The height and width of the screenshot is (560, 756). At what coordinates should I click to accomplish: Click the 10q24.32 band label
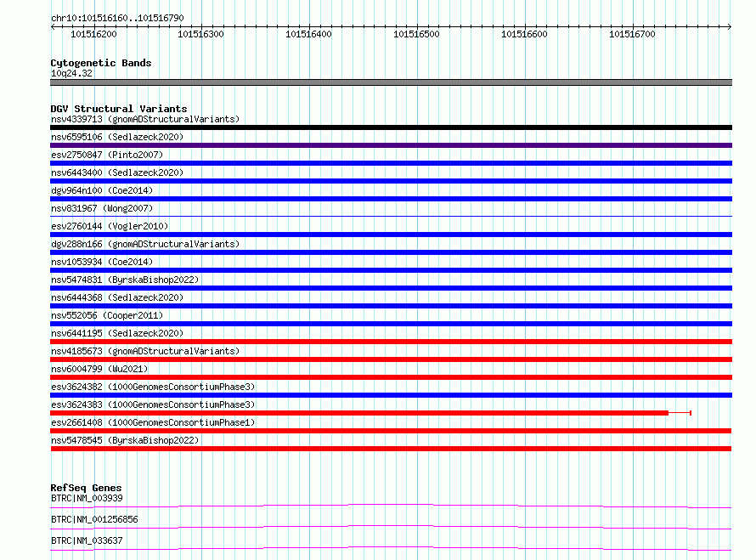click(x=71, y=73)
